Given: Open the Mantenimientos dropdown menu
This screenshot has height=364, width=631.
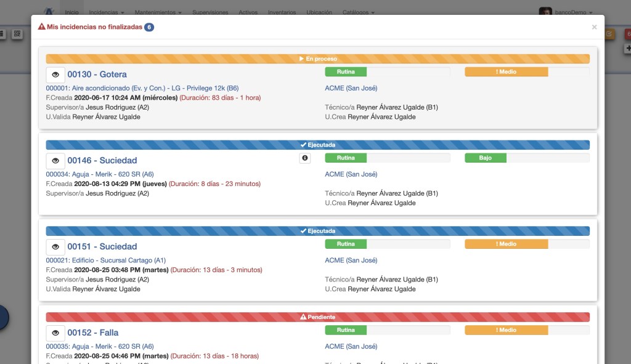Looking at the screenshot, I should (159, 12).
